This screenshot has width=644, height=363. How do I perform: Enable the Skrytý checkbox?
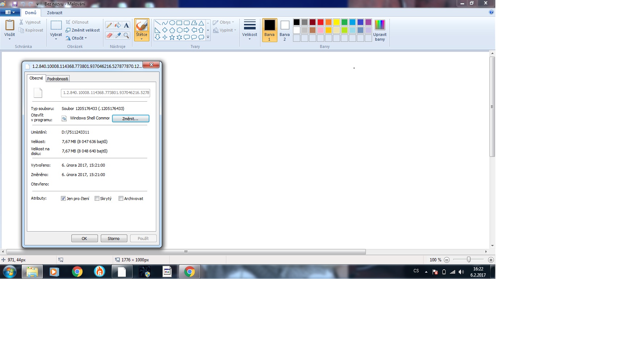(x=97, y=199)
